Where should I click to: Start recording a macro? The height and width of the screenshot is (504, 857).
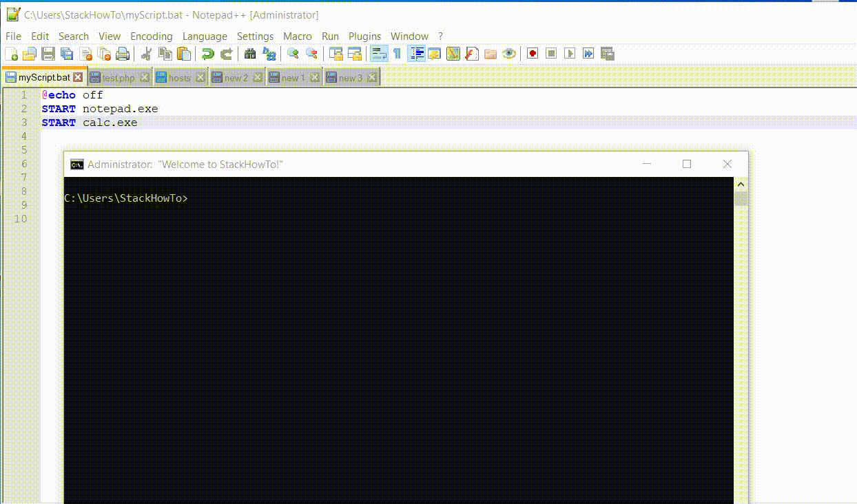tap(532, 53)
